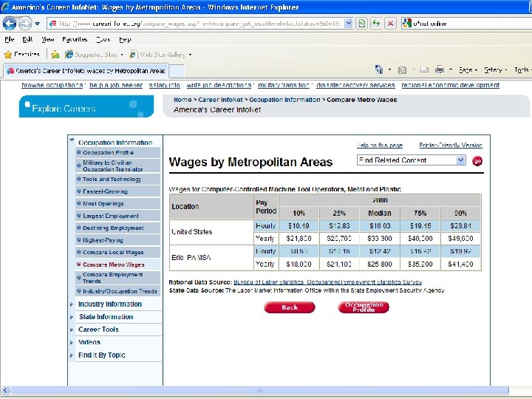Click the red Back button
532x399 pixels.
(x=290, y=307)
